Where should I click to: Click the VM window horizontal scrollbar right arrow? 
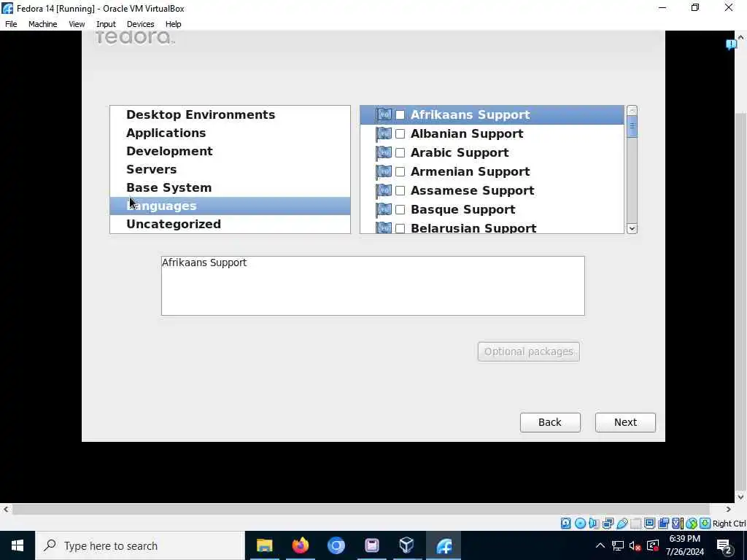729,509
